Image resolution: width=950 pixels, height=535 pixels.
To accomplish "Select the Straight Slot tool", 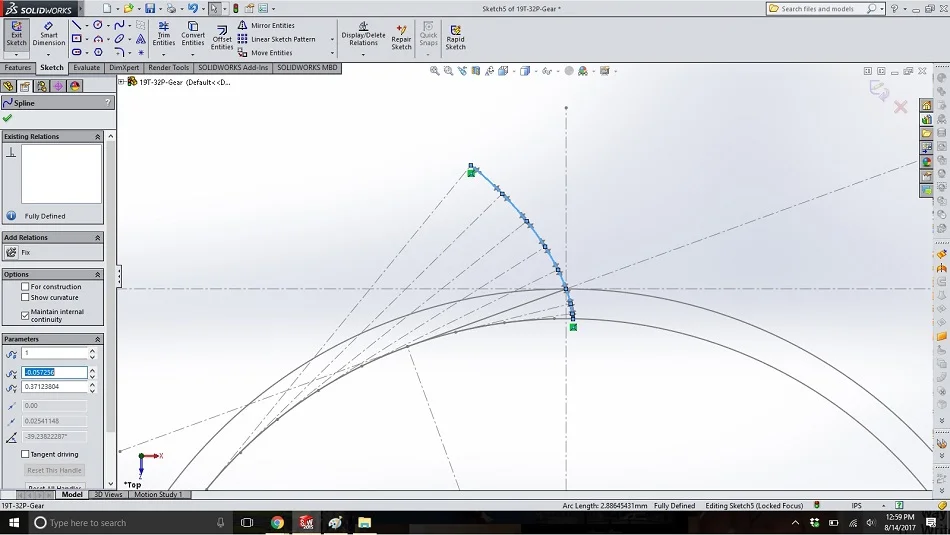I will coord(76,52).
